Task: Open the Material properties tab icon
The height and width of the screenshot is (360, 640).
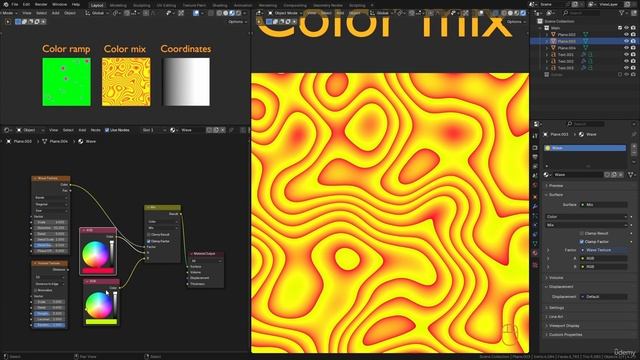Action: 535,253
